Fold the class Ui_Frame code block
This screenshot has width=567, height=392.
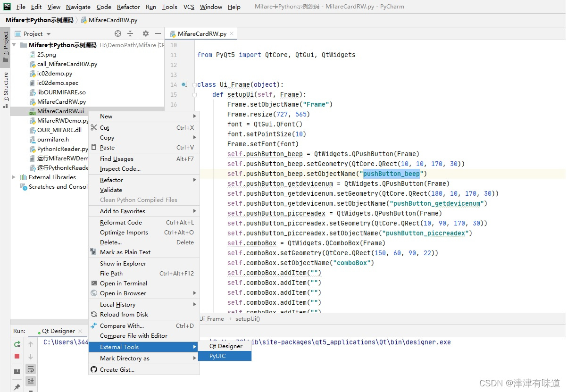[x=194, y=84]
